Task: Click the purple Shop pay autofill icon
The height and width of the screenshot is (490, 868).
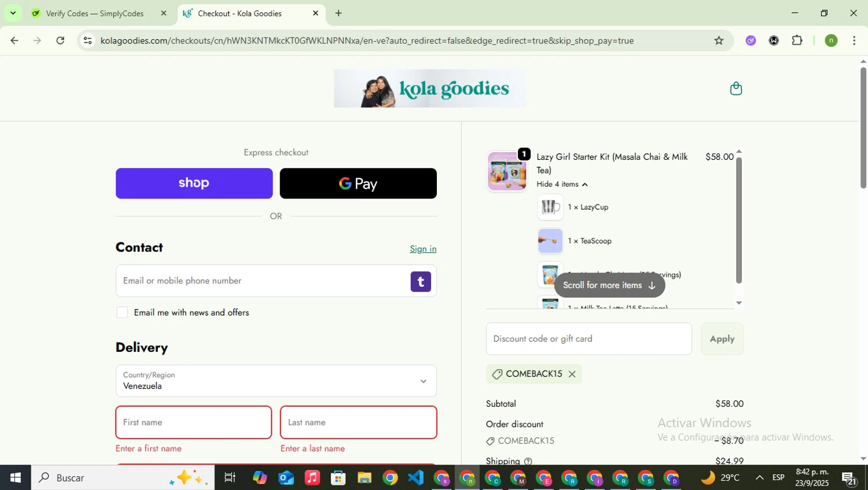Action: point(421,282)
